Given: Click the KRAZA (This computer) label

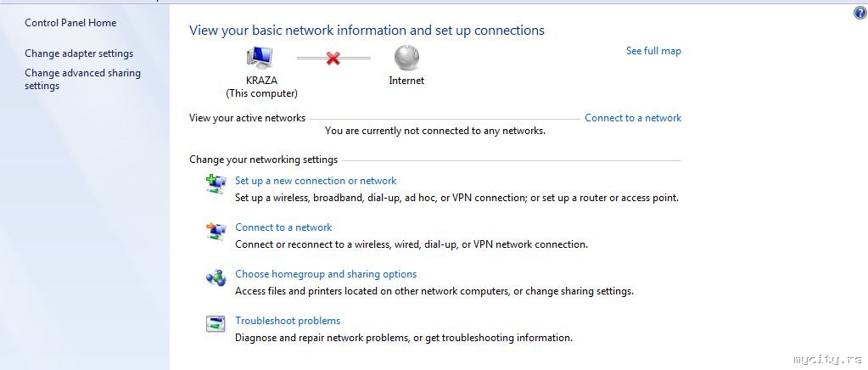Looking at the screenshot, I should (x=261, y=87).
